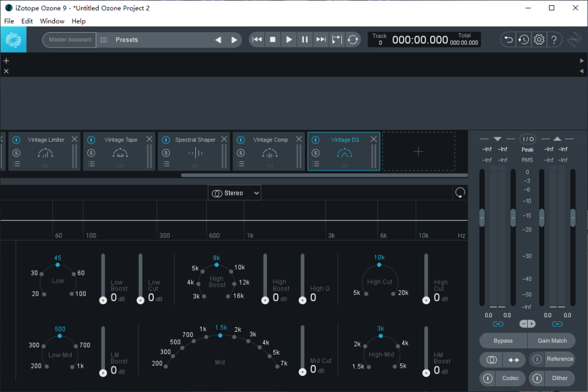Remove the Vintage Tape module

pyautogui.click(x=149, y=139)
